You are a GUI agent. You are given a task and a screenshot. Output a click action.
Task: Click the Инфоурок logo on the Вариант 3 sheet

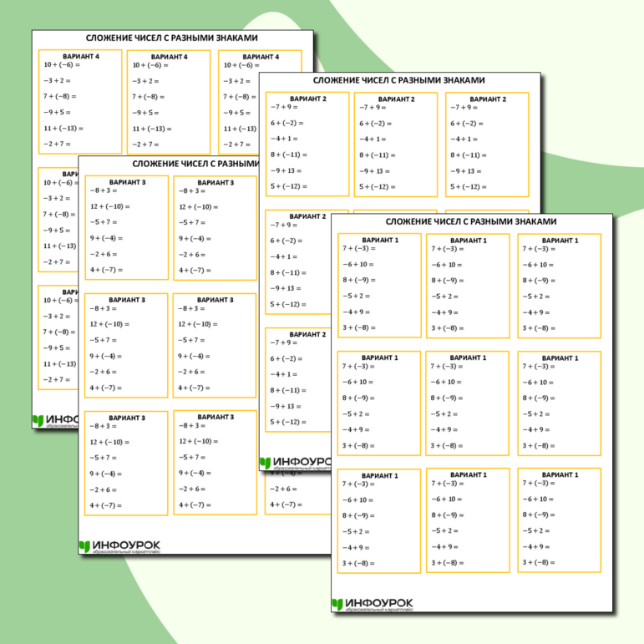[x=123, y=546]
